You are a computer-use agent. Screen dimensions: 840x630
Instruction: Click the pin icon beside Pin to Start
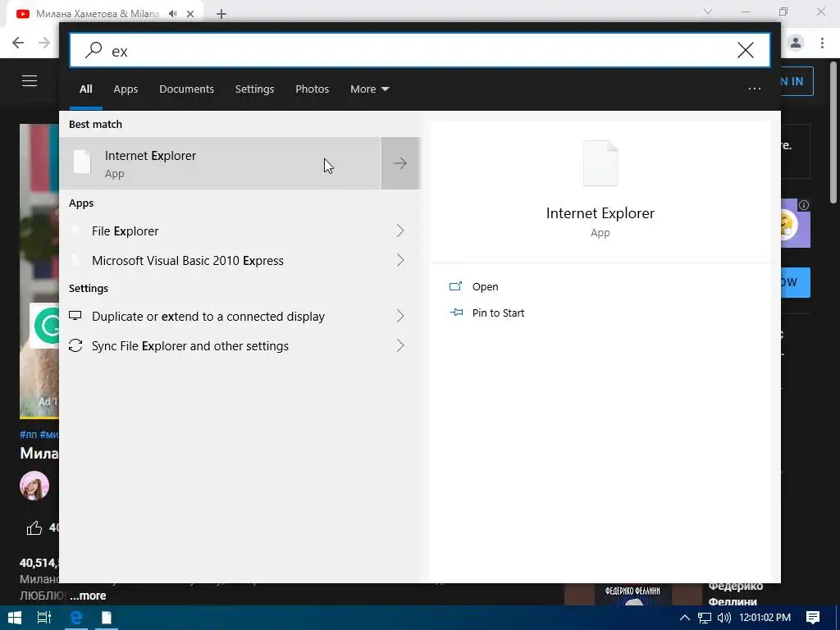tap(456, 313)
